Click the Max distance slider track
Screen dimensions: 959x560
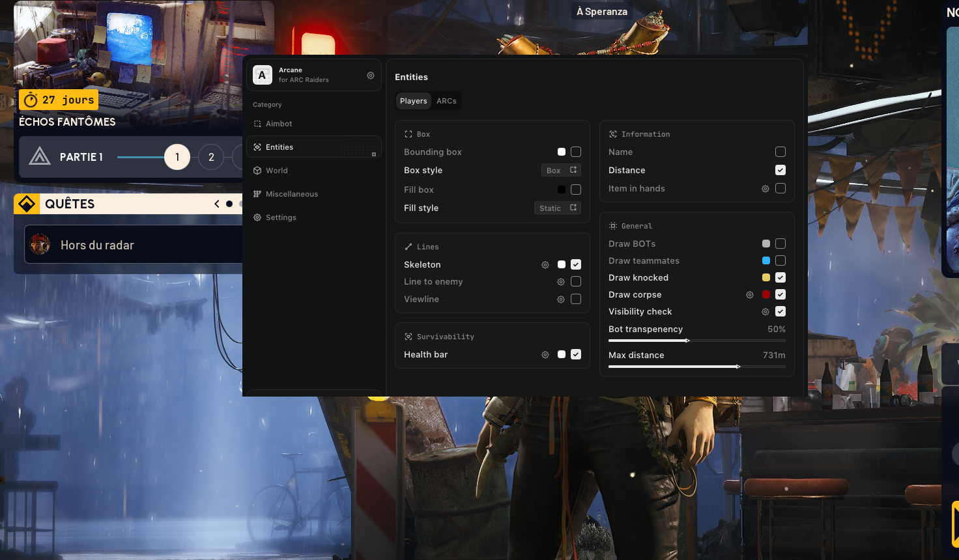coord(697,367)
